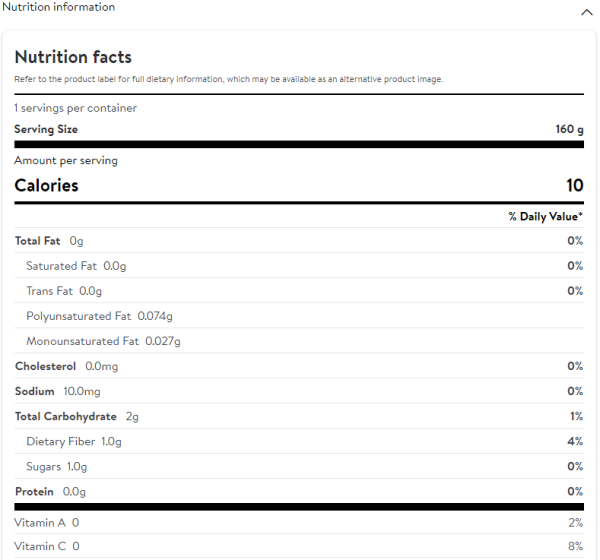Select the servings per container line
Viewport: 600px width, 560px height.
pyautogui.click(x=76, y=108)
